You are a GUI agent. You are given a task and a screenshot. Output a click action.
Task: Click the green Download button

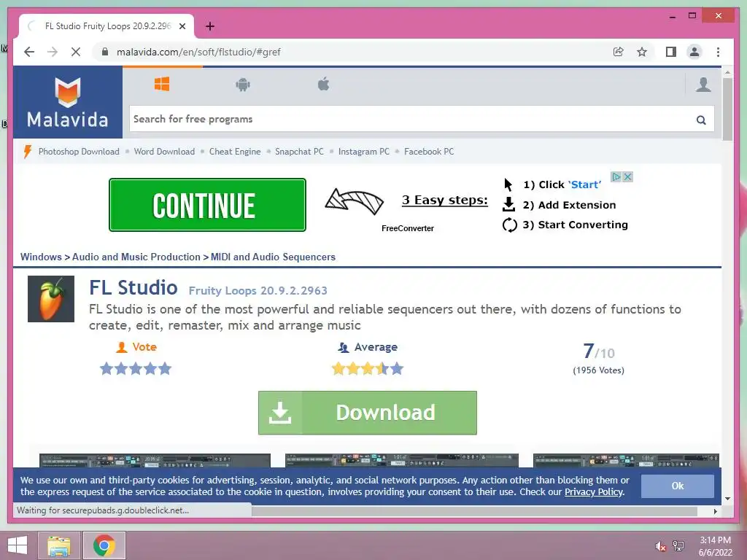(368, 413)
